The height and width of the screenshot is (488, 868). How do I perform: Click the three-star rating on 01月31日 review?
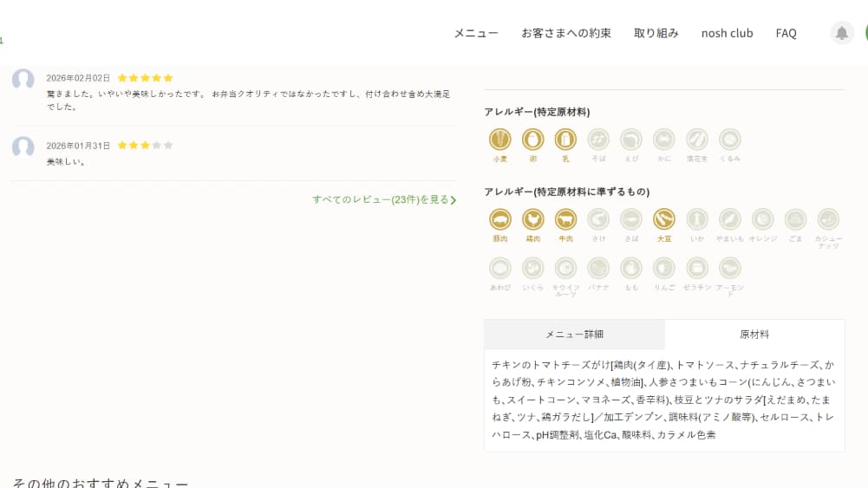point(145,146)
